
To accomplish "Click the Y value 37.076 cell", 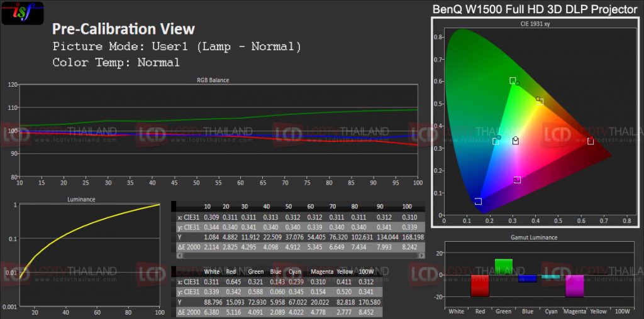I will (295, 237).
